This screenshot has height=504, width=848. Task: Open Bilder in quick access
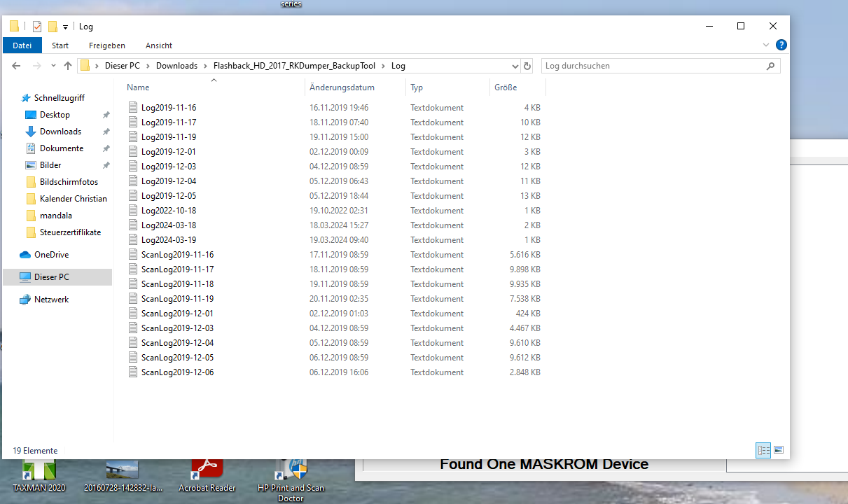pos(50,165)
